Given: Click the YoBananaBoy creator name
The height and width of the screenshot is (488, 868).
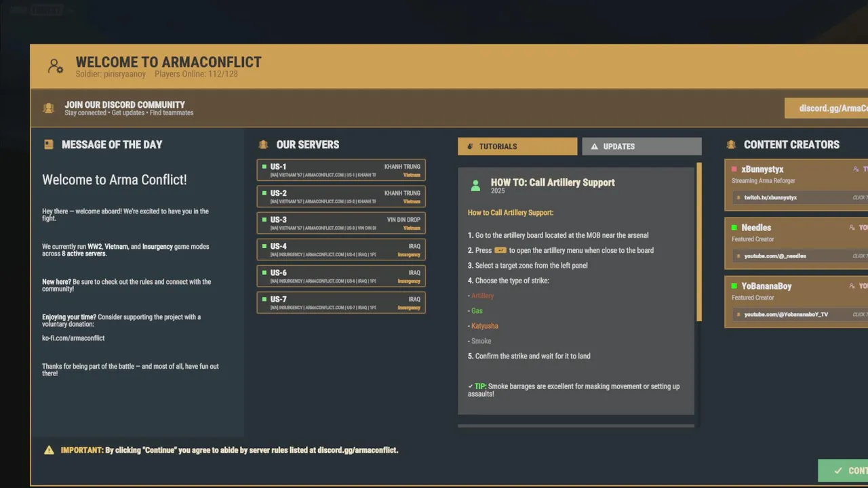Looking at the screenshot, I should tap(766, 286).
